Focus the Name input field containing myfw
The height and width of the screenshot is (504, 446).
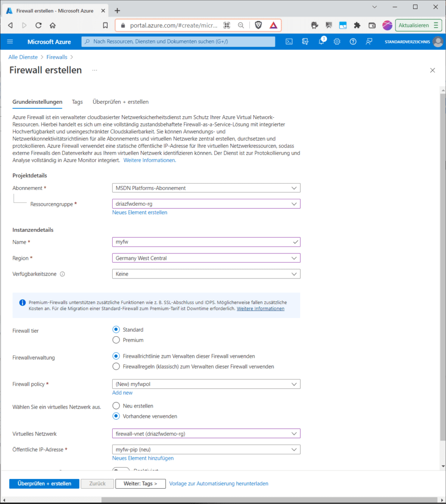[x=206, y=242]
